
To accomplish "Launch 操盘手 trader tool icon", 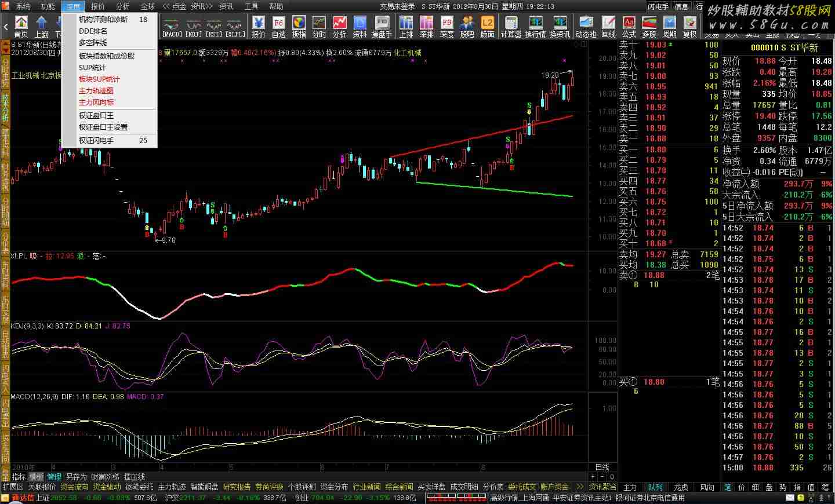I will (382, 27).
